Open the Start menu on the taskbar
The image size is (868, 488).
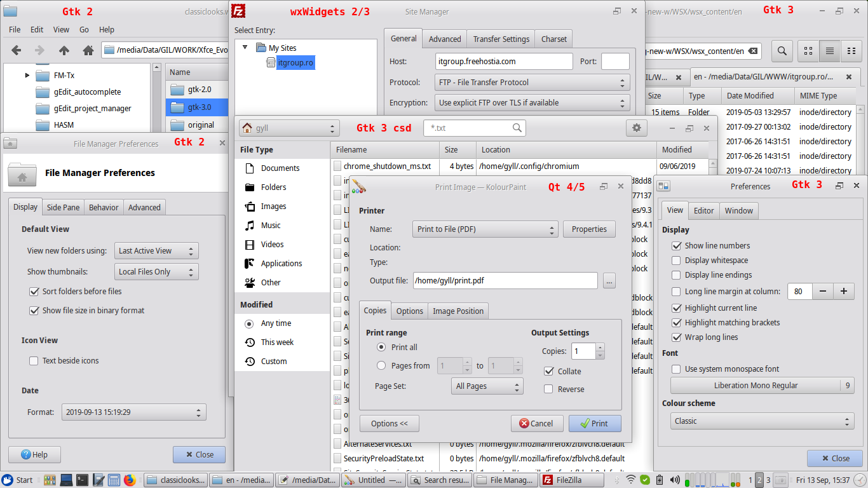[x=18, y=480]
